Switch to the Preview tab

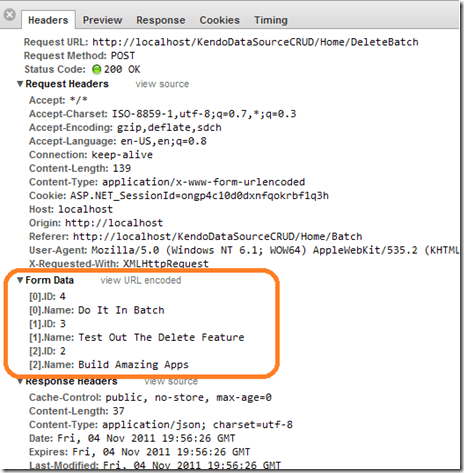[x=102, y=20]
